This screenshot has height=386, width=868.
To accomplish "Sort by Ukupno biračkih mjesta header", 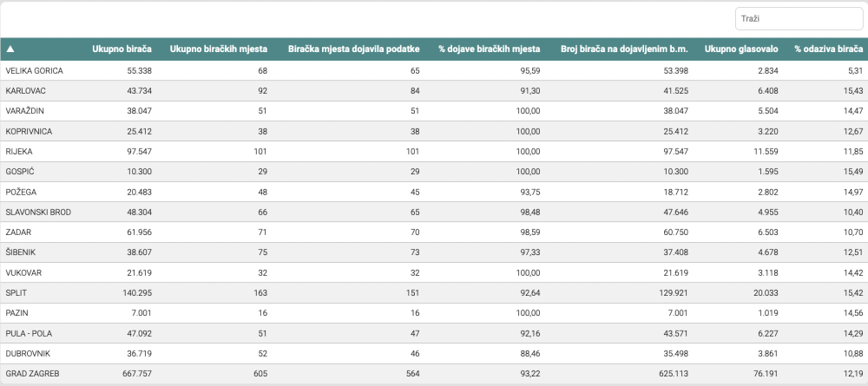I will pos(218,49).
